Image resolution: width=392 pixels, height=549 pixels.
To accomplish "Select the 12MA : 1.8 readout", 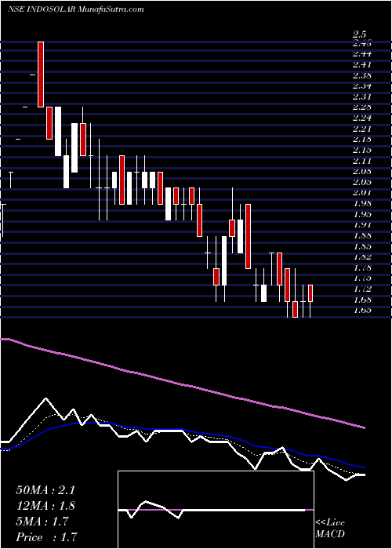I will tap(45, 506).
